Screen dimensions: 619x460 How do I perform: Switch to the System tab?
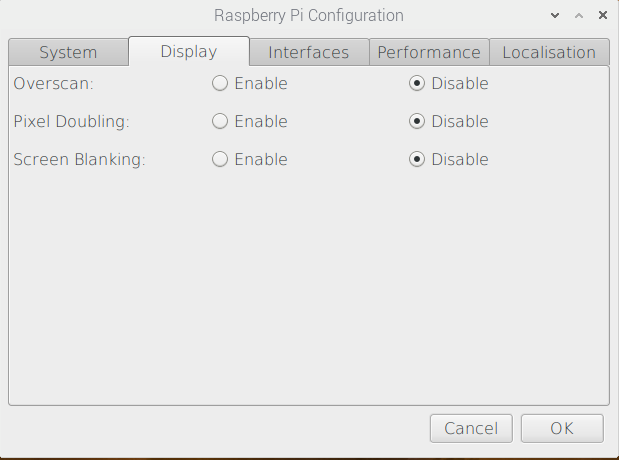click(68, 52)
